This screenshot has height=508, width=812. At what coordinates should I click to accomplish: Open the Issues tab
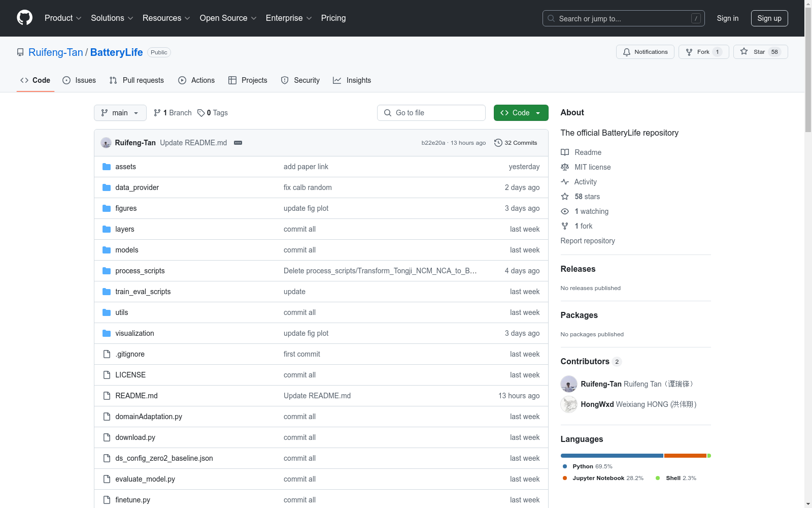[x=79, y=80]
